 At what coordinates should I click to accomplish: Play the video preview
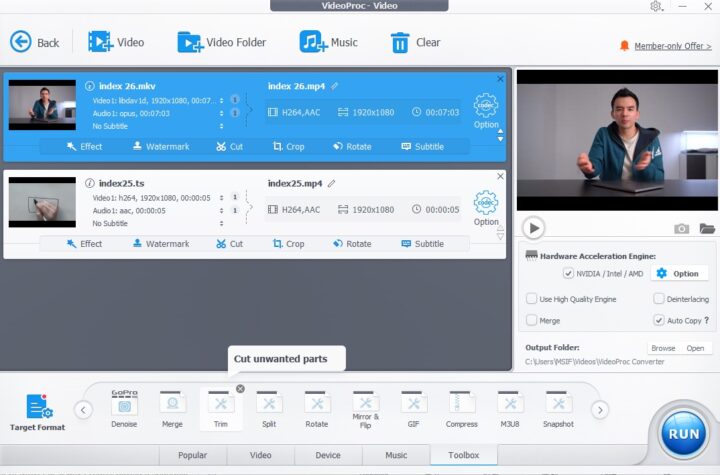pyautogui.click(x=534, y=229)
